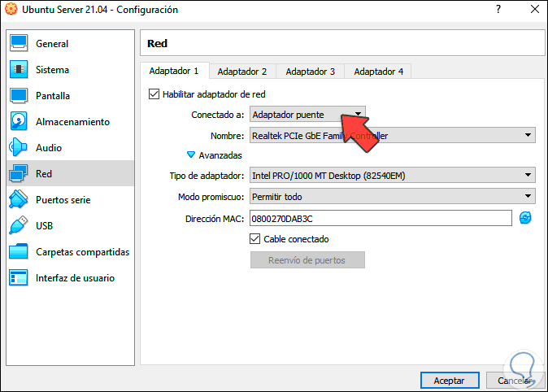Click the Puertos serie connector icon
Viewport: 548px width, 392px height.
pos(19,199)
